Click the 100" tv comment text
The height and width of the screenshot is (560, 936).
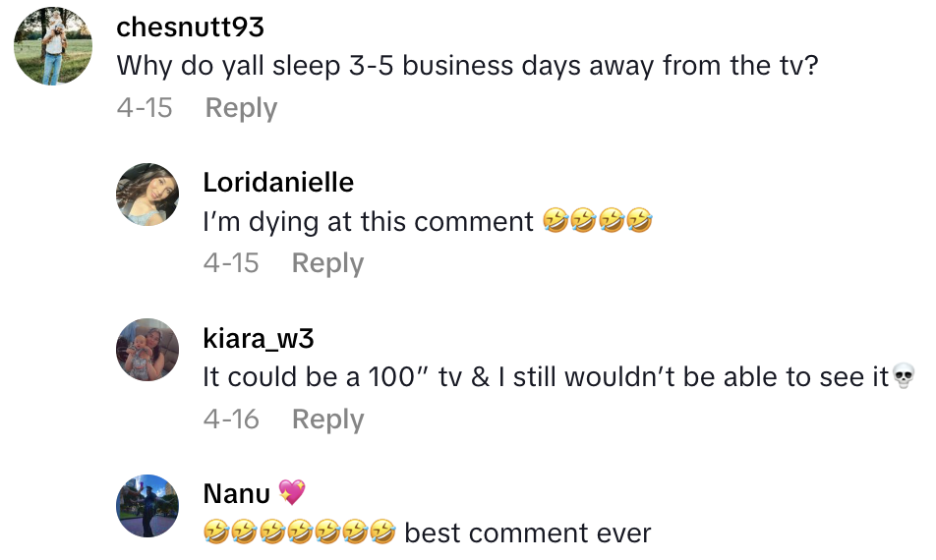pyautogui.click(x=546, y=377)
